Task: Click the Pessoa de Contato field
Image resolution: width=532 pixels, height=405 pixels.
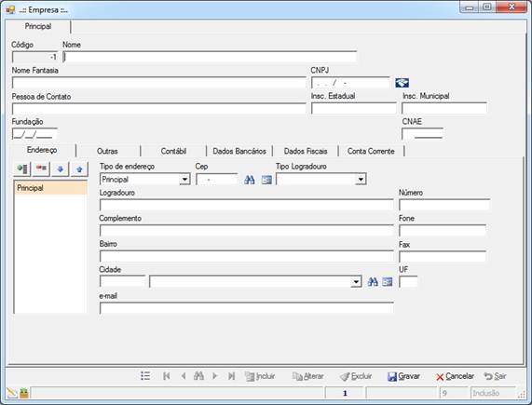Action: tap(158, 108)
